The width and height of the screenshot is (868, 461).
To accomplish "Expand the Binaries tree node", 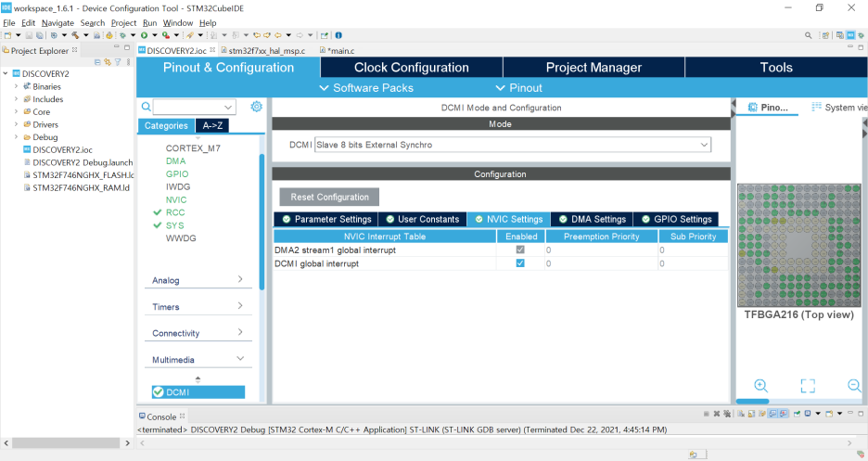I will (16, 86).
